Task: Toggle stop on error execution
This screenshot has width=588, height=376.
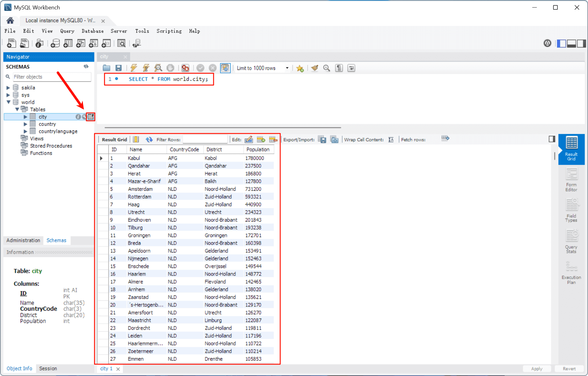Action: (x=185, y=68)
